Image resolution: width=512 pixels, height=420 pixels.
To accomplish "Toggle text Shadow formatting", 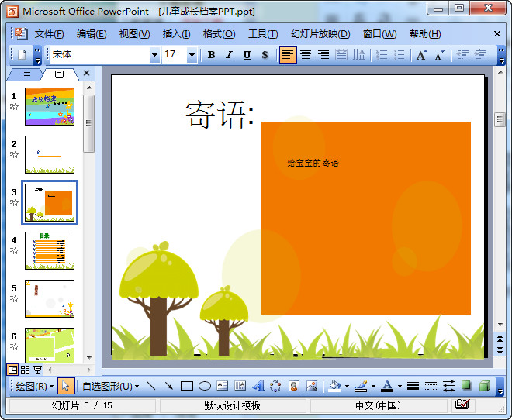I will coord(265,55).
